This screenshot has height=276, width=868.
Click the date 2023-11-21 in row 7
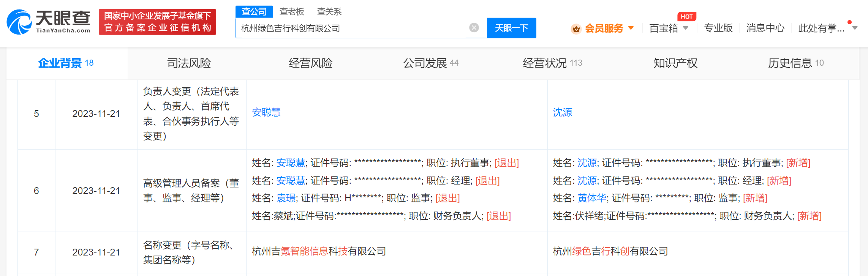coord(96,252)
